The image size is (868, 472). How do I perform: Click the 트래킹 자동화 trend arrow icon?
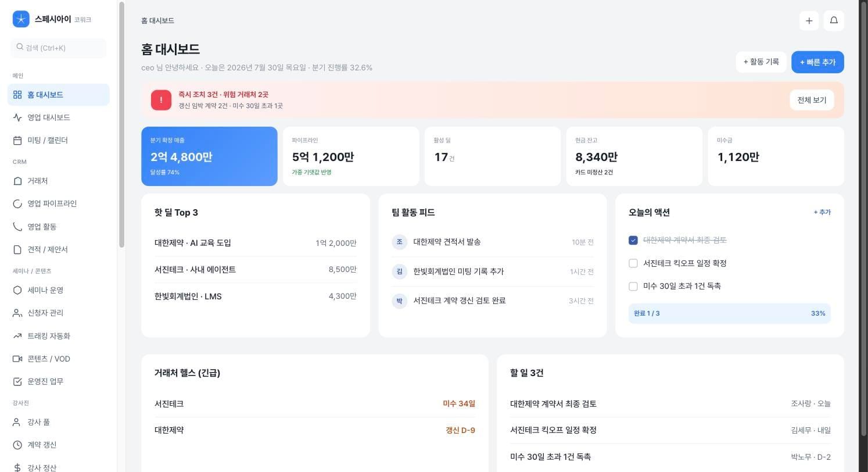coord(17,336)
